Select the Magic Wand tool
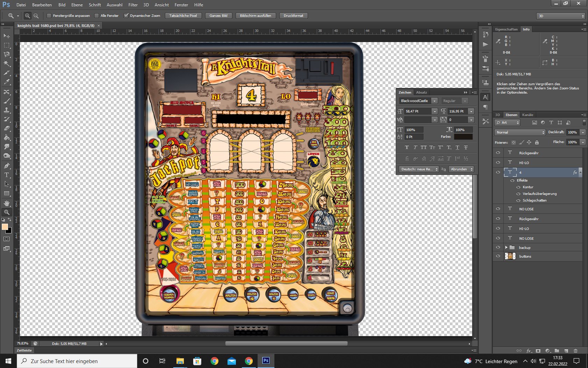Viewport: 588px width, 368px height. coord(7,63)
